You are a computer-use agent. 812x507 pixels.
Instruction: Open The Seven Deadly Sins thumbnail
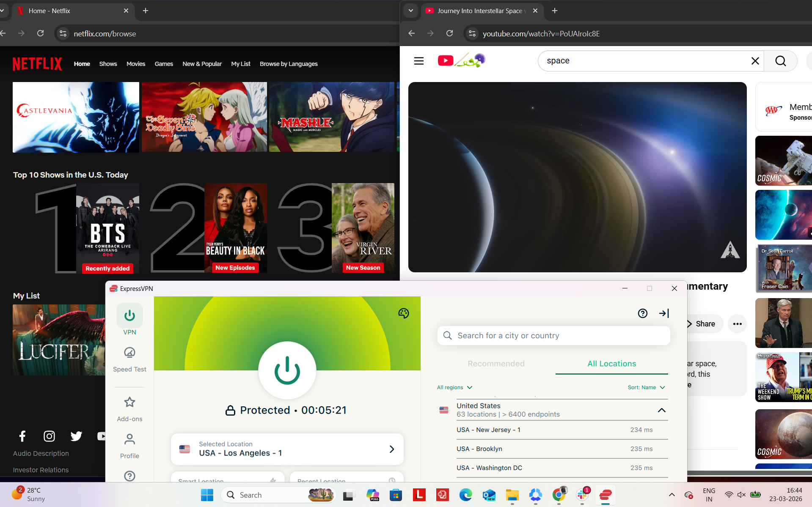click(204, 117)
